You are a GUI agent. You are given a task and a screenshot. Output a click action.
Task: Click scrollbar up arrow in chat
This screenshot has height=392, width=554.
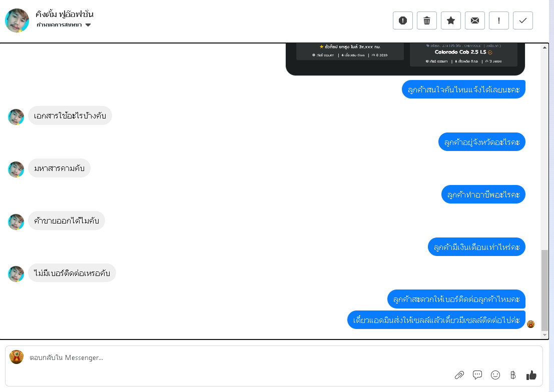point(544,47)
